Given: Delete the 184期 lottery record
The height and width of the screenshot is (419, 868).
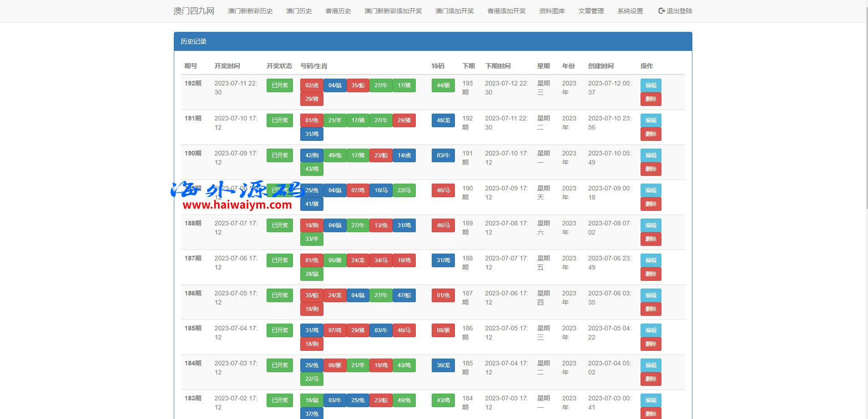Looking at the screenshot, I should pyautogui.click(x=651, y=379).
